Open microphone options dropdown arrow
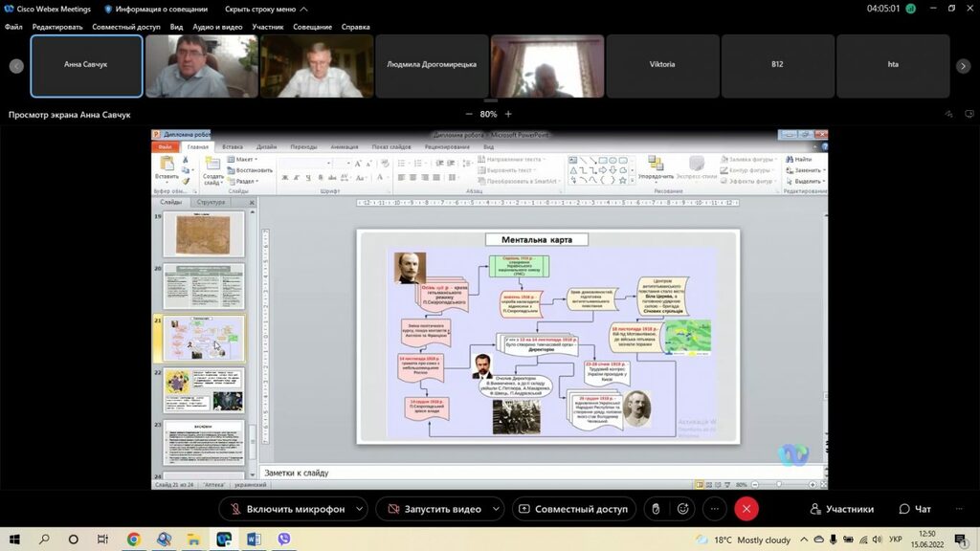 pyautogui.click(x=360, y=509)
